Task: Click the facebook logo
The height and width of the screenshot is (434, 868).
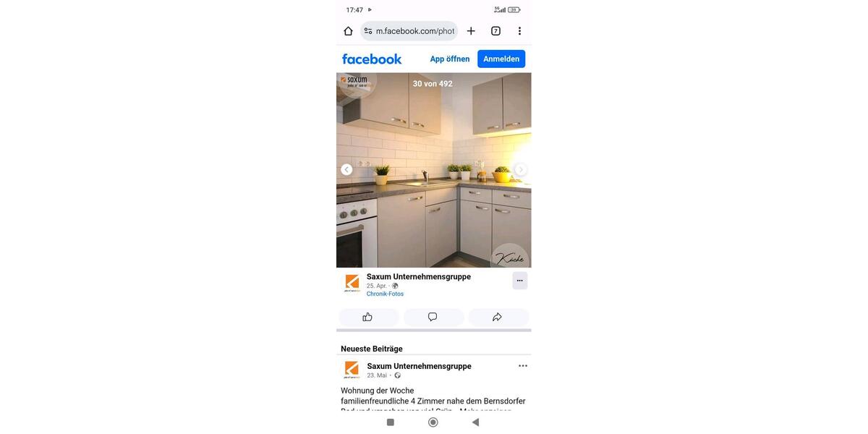Action: pyautogui.click(x=372, y=59)
